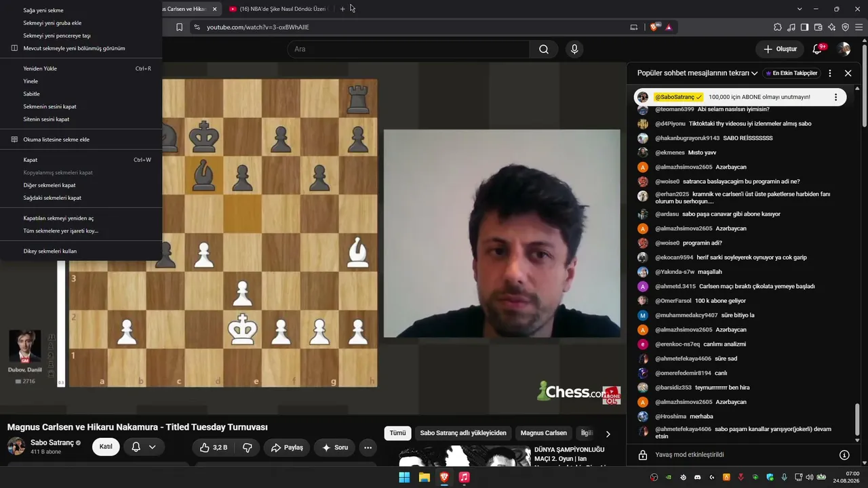Select 'Sağa yeni sekme' menu item
Image resolution: width=868 pixels, height=488 pixels.
[x=81, y=10]
